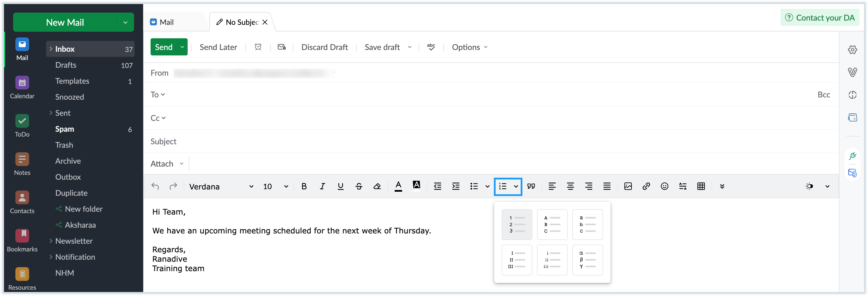The image size is (868, 296).
Task: Insert an image using toolbar icon
Action: click(628, 186)
